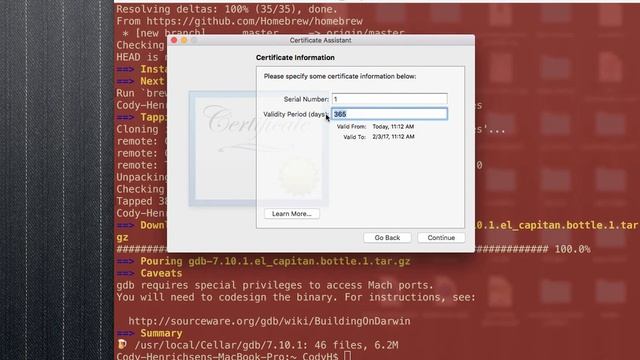
Task: Click the 'Caveats' heading in Terminal
Action: coord(161,273)
